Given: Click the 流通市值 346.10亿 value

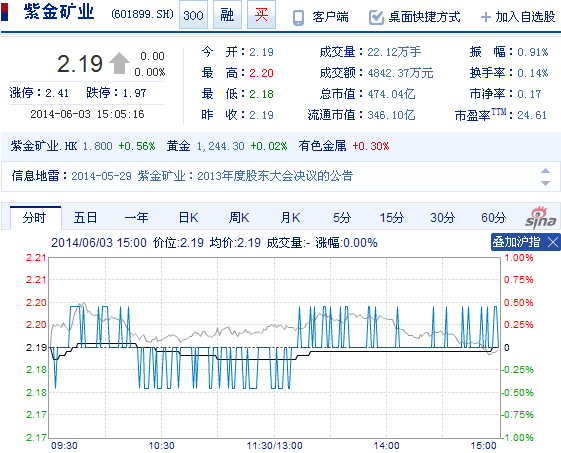Looking at the screenshot, I should (x=391, y=115).
